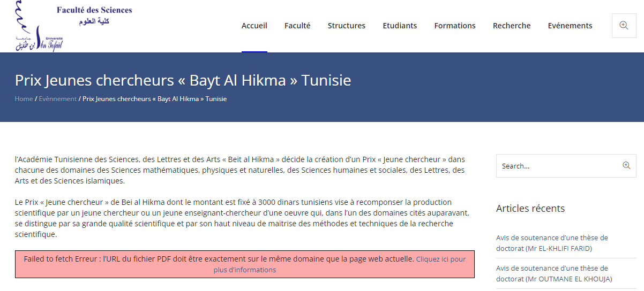644x291 pixels.
Task: Open the Etudiants menu
Action: coord(400,26)
